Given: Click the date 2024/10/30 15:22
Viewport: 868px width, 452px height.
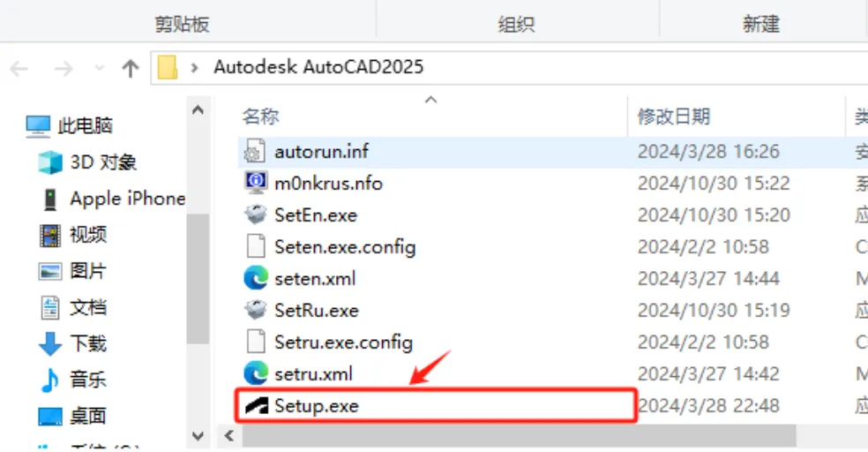Looking at the screenshot, I should [x=714, y=183].
